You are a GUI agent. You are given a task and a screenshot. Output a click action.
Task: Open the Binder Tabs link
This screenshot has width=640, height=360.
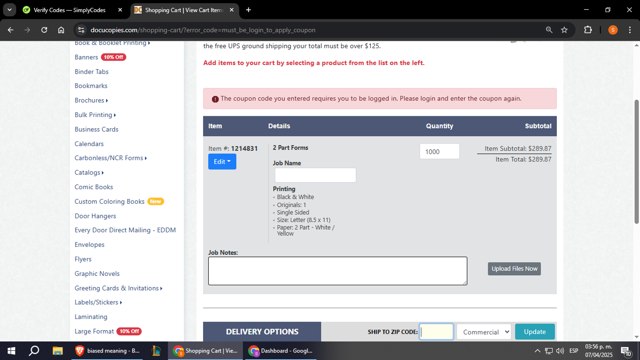click(91, 71)
